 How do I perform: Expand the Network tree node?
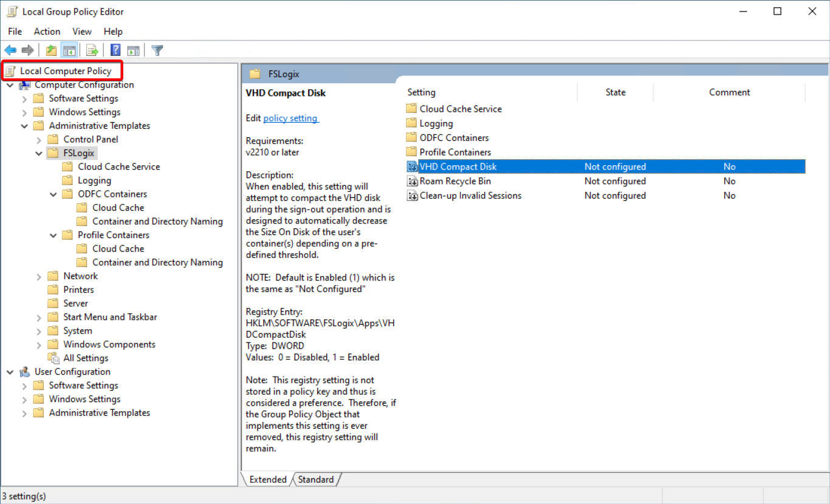click(x=38, y=276)
